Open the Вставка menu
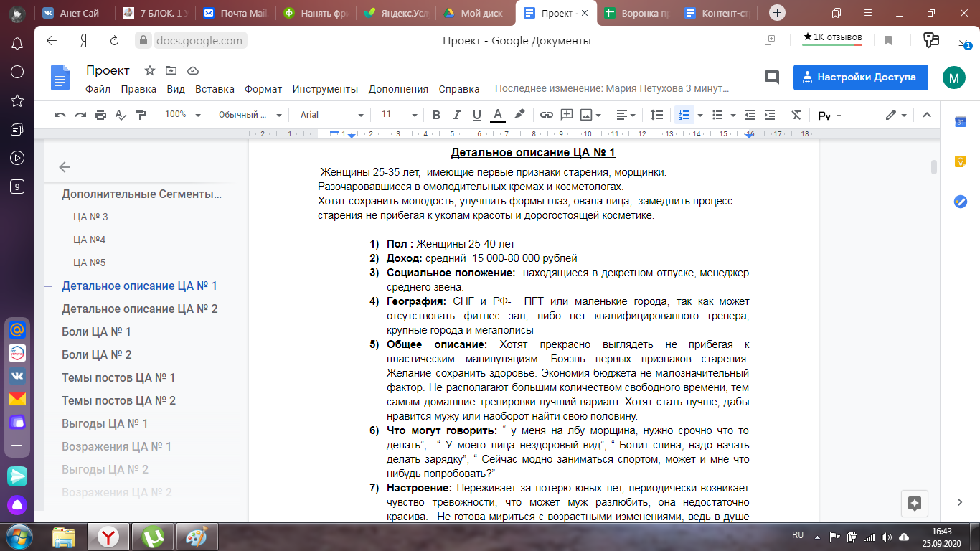 (215, 89)
